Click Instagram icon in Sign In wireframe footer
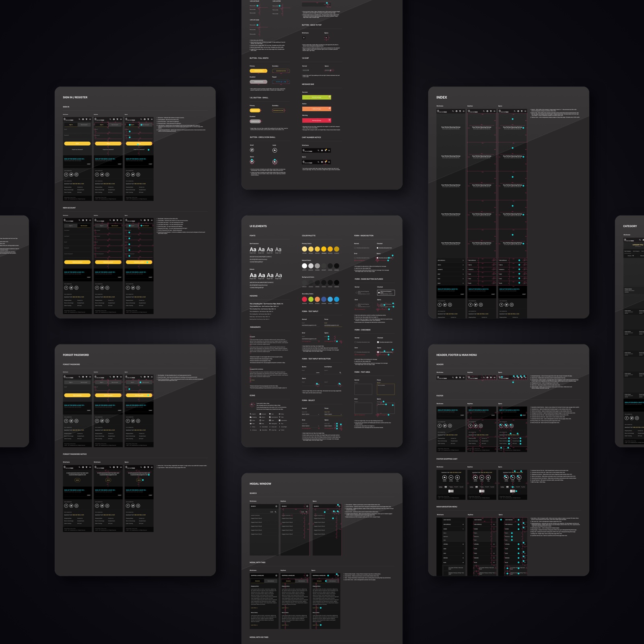 tap(76, 175)
